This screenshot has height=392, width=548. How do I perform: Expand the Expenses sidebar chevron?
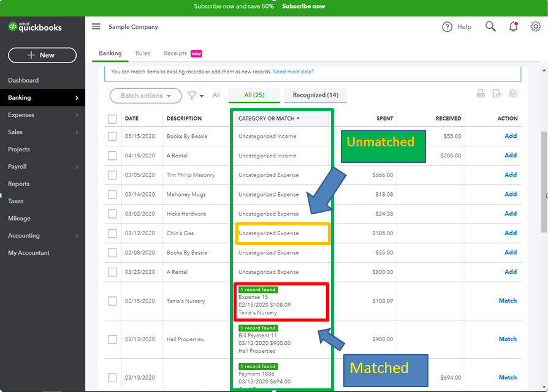(x=77, y=115)
